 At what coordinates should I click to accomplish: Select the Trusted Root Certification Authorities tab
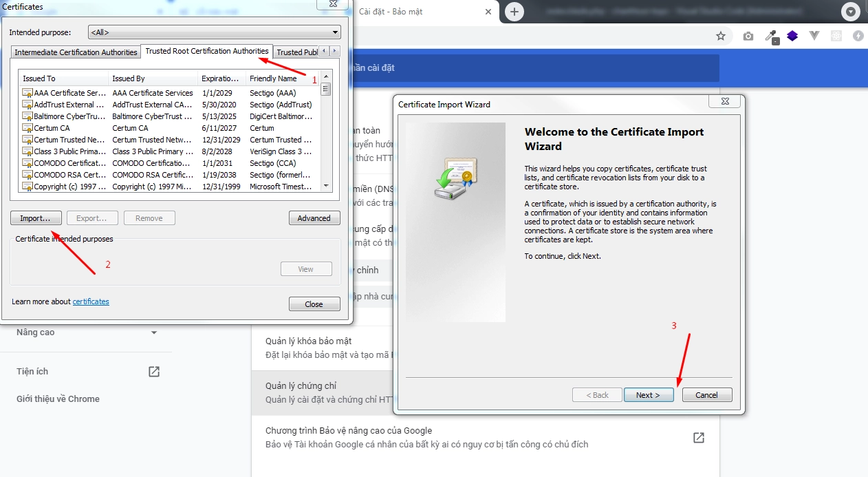206,52
